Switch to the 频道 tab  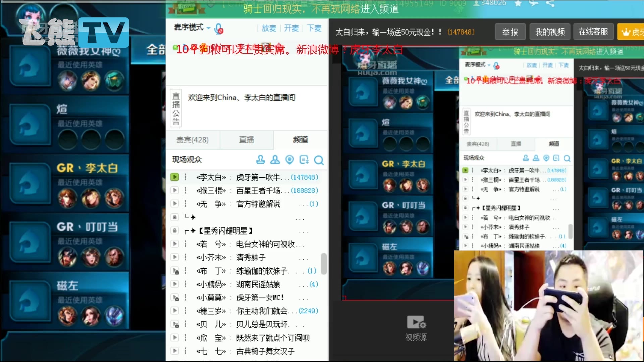(301, 140)
